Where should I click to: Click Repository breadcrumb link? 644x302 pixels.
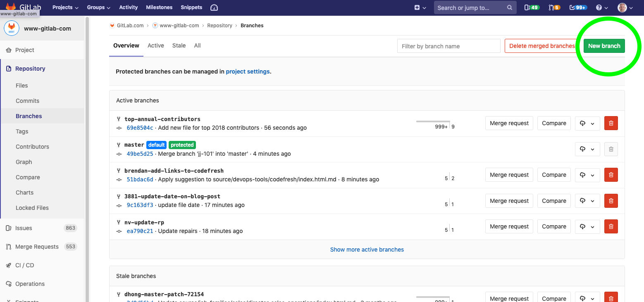(220, 26)
